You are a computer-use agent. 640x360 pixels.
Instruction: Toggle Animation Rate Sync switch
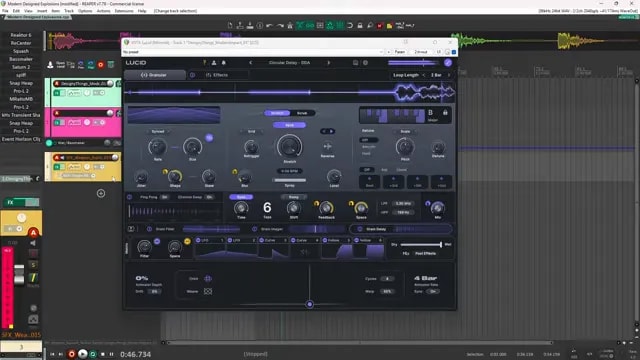coord(432,291)
